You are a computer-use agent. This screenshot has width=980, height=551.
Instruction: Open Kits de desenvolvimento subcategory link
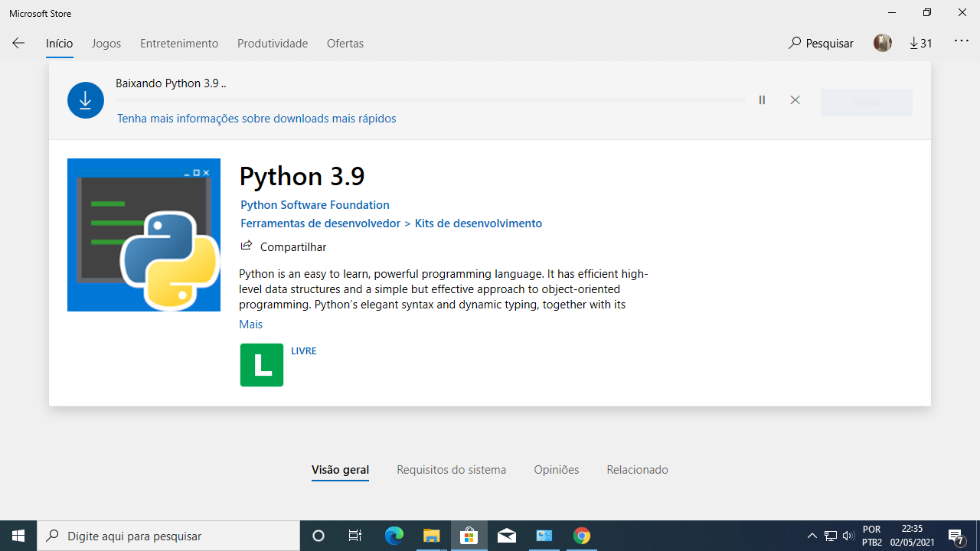[x=479, y=223]
